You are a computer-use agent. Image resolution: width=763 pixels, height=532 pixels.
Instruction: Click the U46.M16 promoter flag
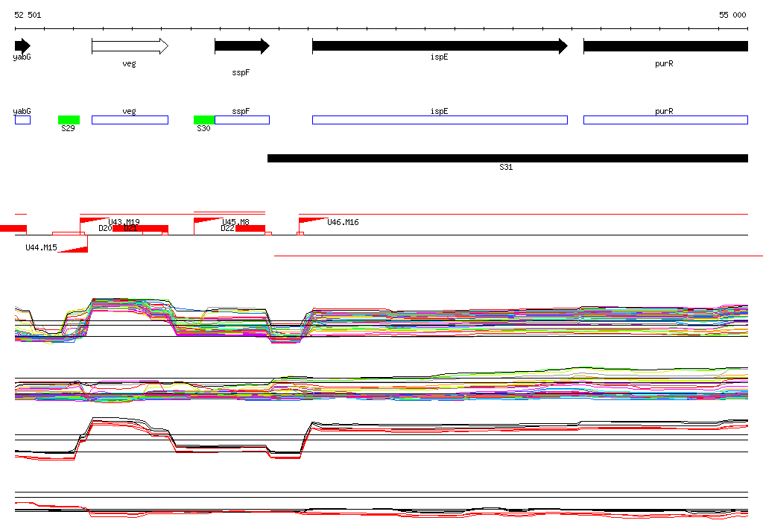(x=313, y=221)
